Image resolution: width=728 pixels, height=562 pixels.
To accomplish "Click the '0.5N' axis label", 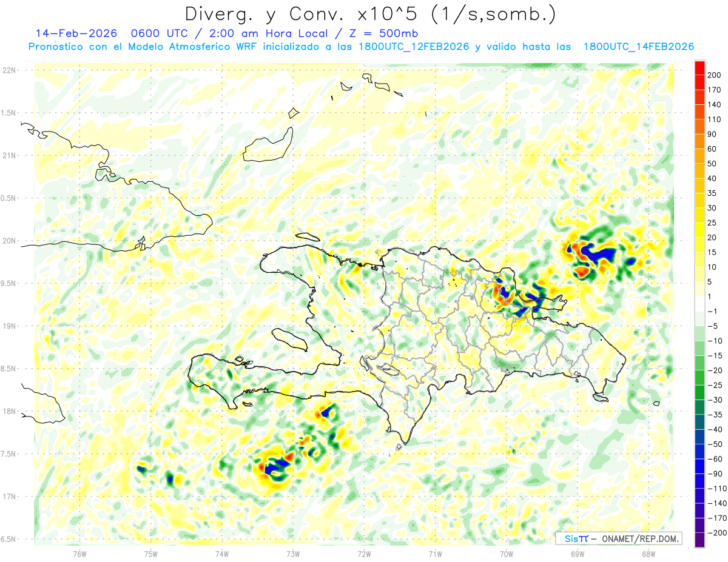I will click(9, 198).
